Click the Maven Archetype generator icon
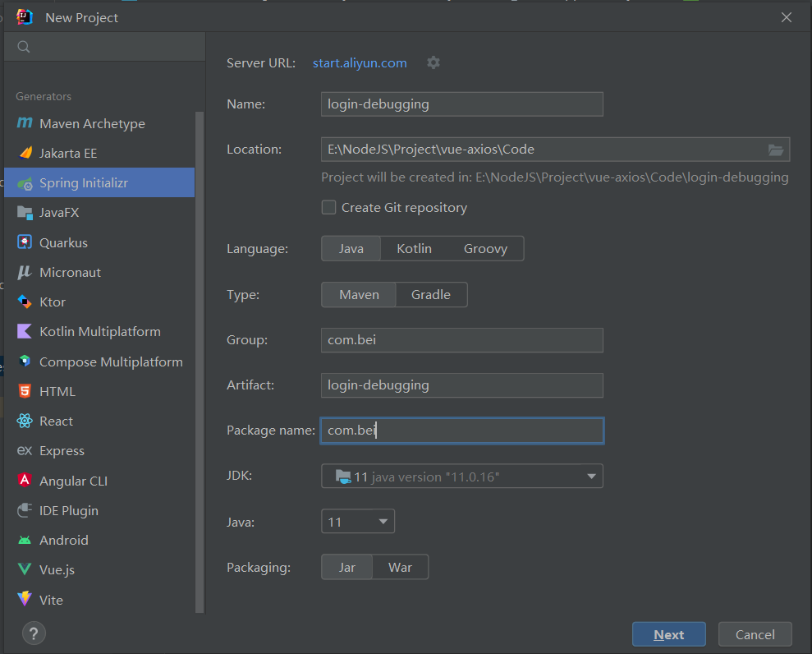 [25, 123]
